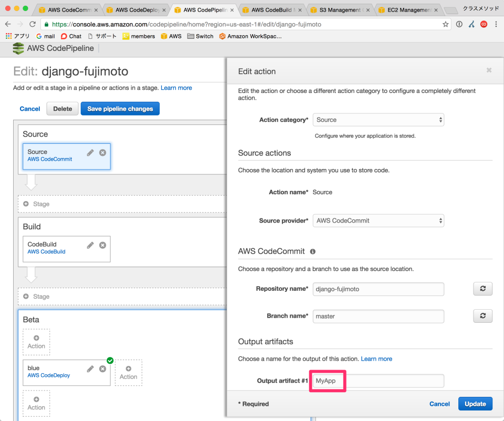The width and height of the screenshot is (504, 421).
Task: Add a new action beside blue in Beta stage
Action: tap(128, 373)
